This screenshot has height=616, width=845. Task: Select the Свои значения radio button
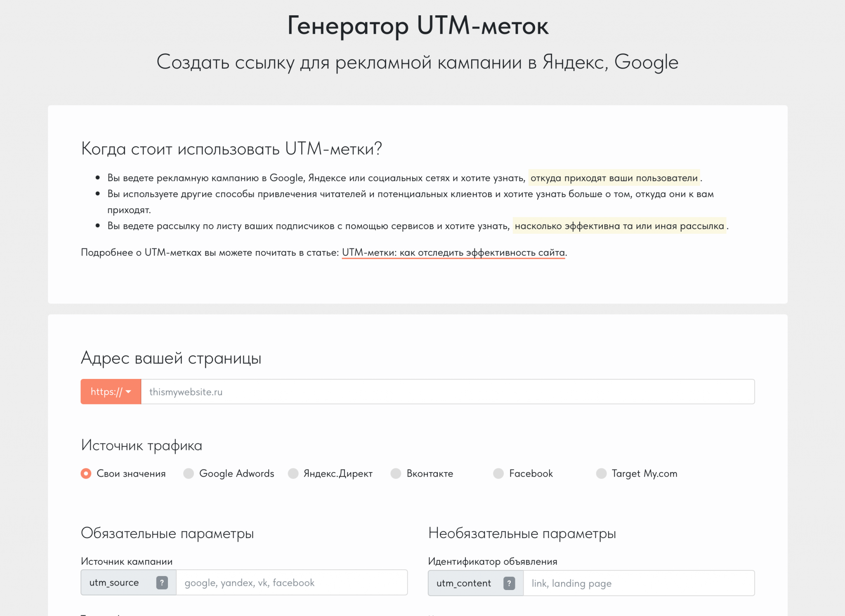coord(86,473)
